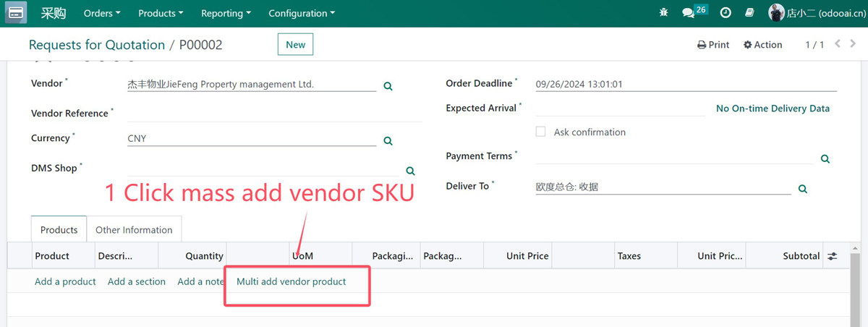The image size is (868, 327).
Task: Open the Configuration dropdown menu
Action: (302, 13)
